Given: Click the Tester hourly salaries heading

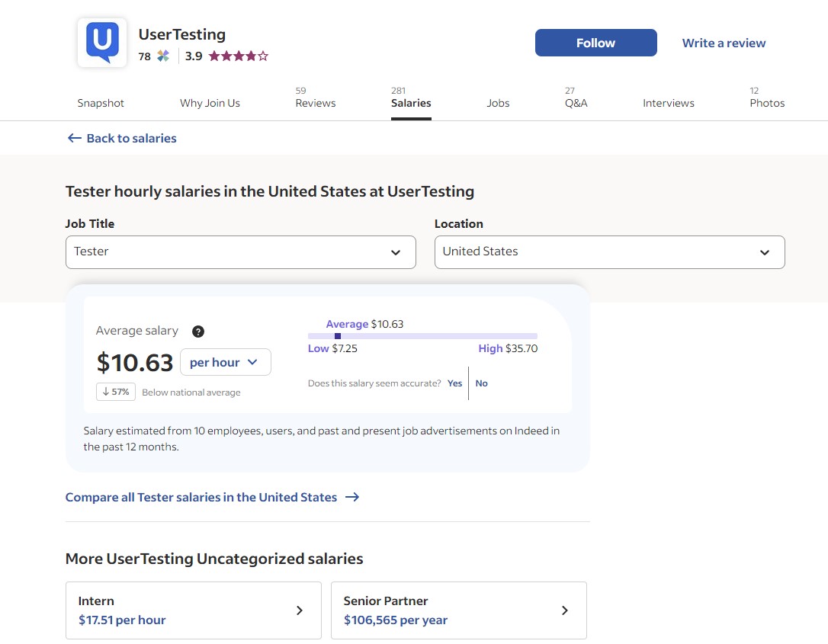Looking at the screenshot, I should [x=270, y=191].
